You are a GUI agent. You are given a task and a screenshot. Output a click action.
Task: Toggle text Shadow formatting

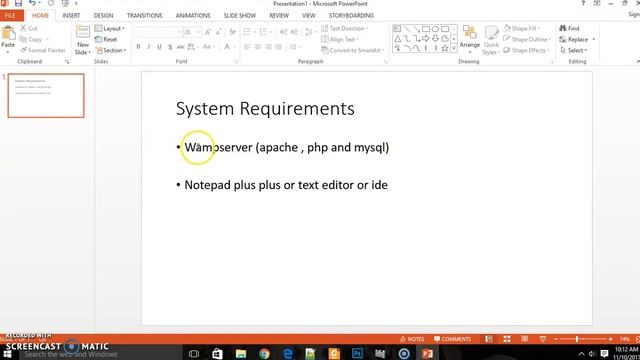pos(170,47)
